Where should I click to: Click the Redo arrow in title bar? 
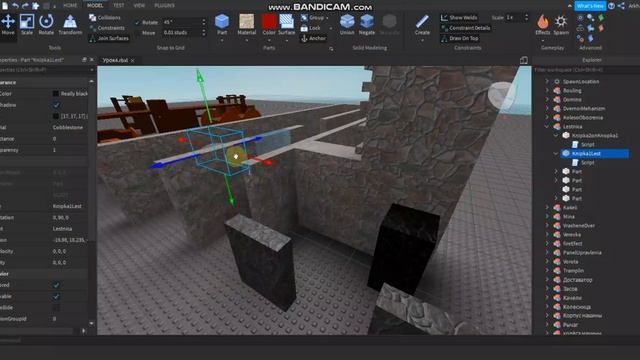click(25, 5)
